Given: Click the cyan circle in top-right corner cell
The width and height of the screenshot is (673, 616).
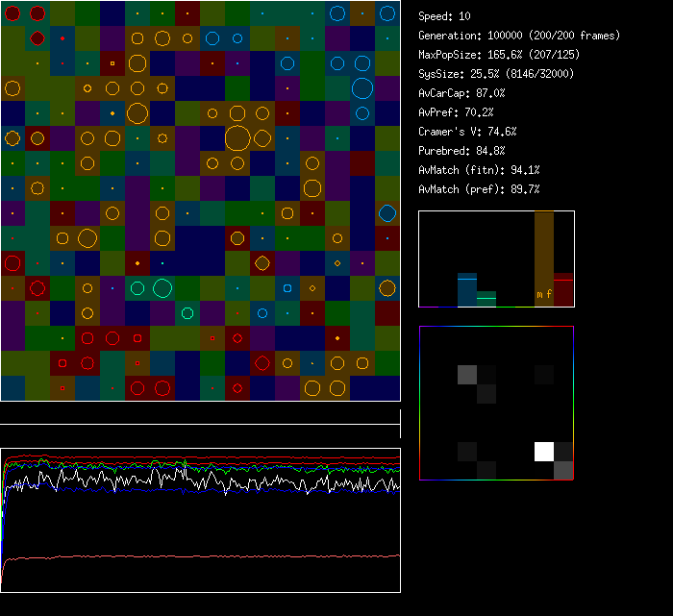Looking at the screenshot, I should 387,13.
